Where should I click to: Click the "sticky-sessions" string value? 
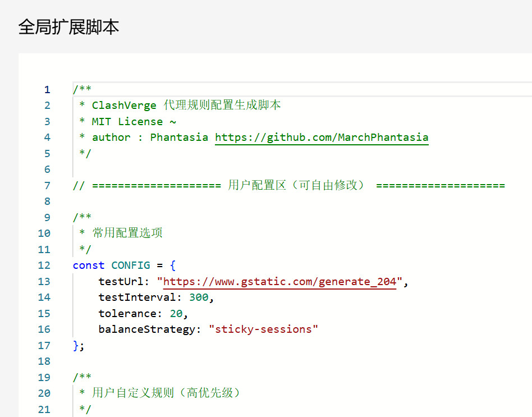[x=263, y=329]
